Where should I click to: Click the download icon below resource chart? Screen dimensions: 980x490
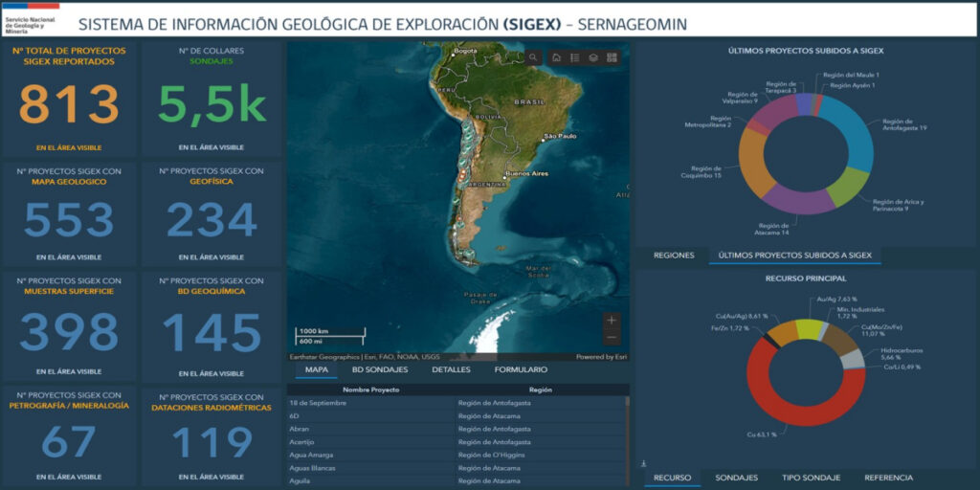646,464
